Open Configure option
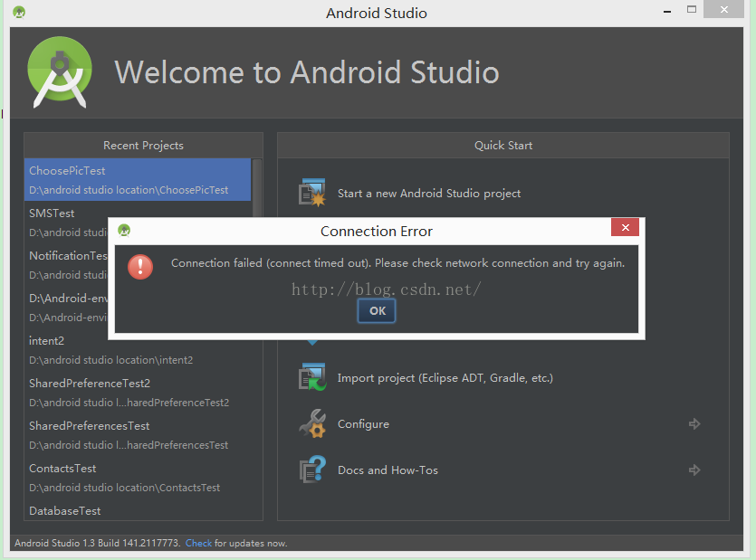 363,424
